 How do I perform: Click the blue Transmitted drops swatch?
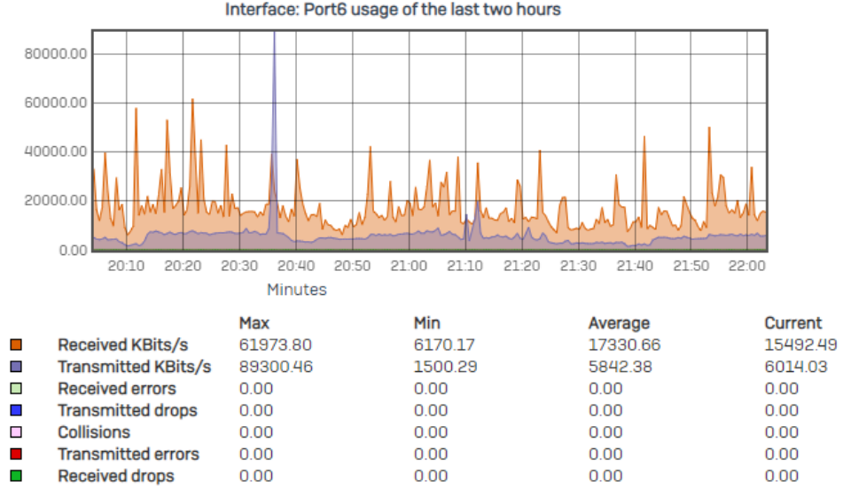(x=16, y=410)
